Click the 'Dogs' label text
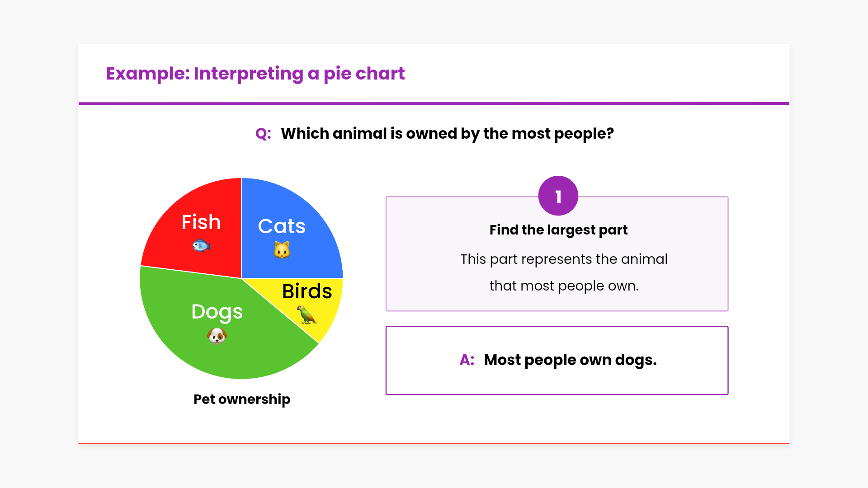Image resolution: width=868 pixels, height=488 pixels. click(217, 312)
